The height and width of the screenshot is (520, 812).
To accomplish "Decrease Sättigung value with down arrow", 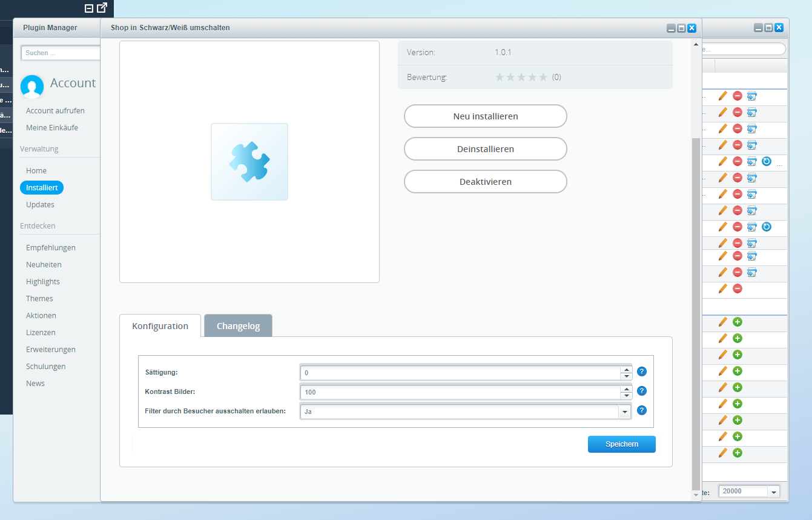I will [x=626, y=376].
